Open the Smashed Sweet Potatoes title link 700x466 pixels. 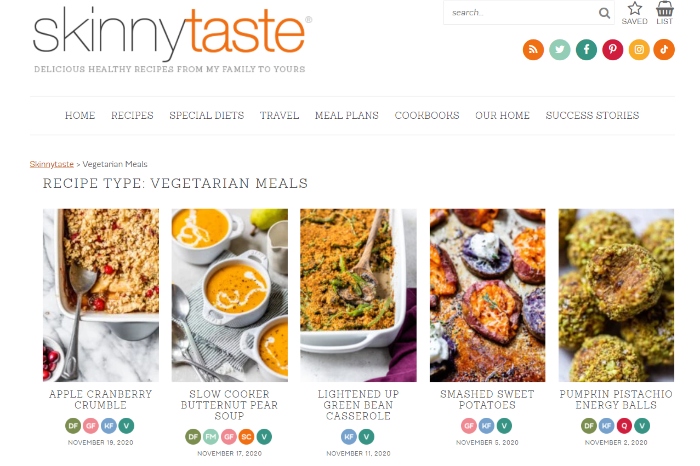[487, 399]
